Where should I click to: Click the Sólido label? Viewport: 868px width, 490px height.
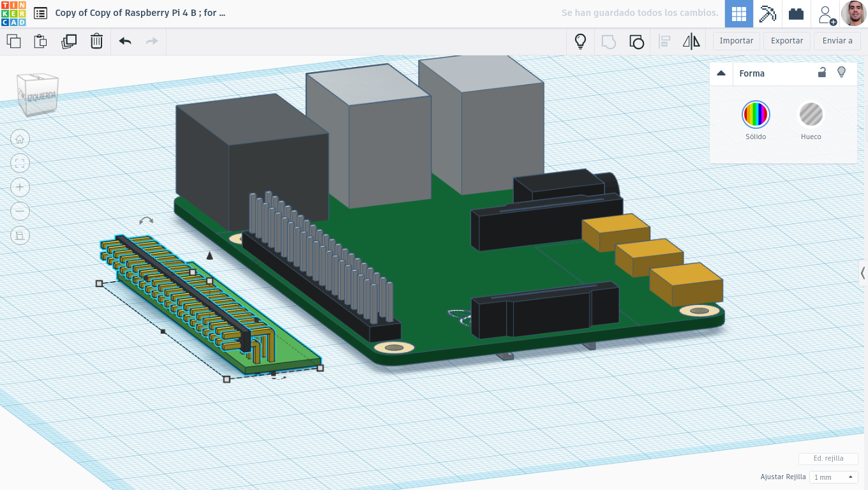pos(756,137)
